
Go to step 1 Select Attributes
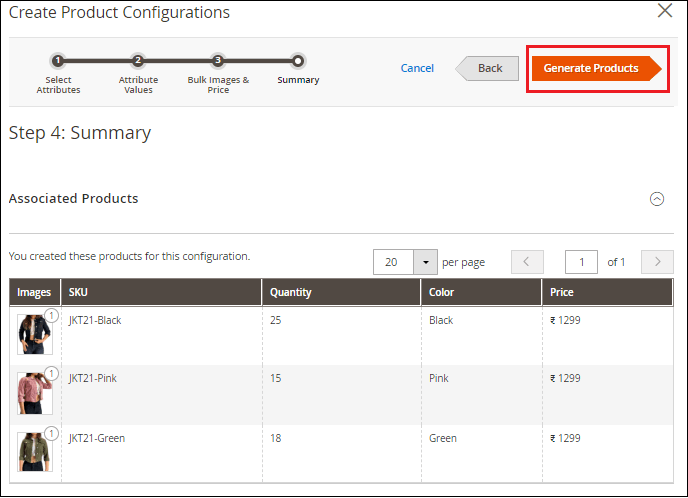tap(58, 61)
